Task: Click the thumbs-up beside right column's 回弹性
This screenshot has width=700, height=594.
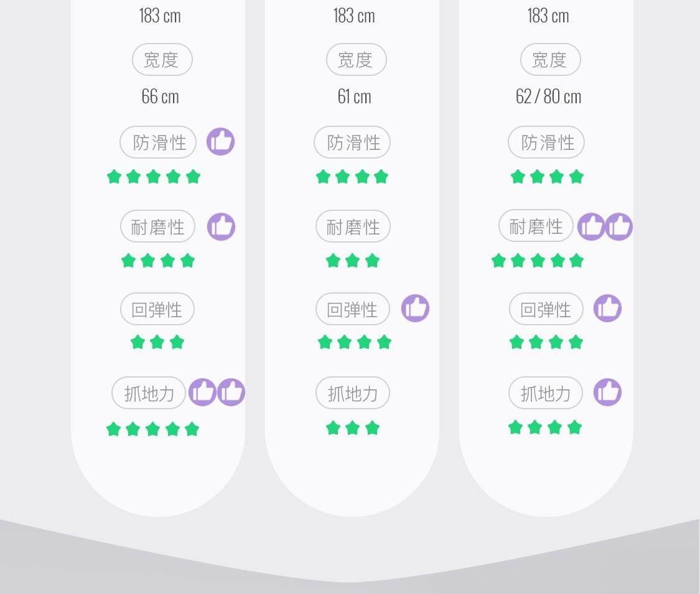Action: pos(607,309)
